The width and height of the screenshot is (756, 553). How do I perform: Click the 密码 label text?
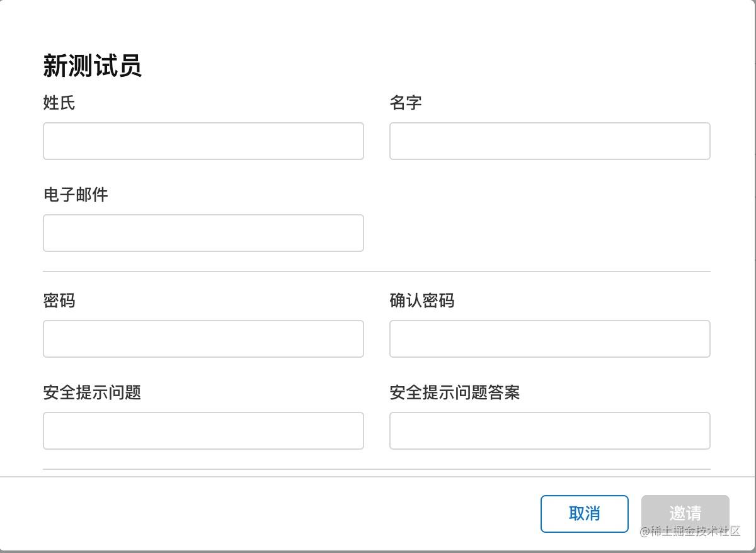(x=59, y=300)
